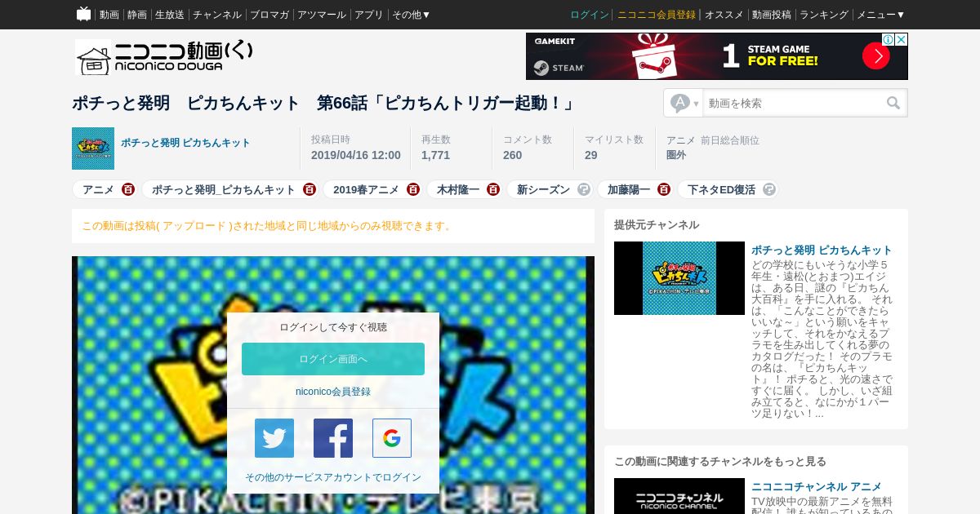Select the アニメ tag
Image resolution: width=980 pixels, height=514 pixels.
(98, 189)
